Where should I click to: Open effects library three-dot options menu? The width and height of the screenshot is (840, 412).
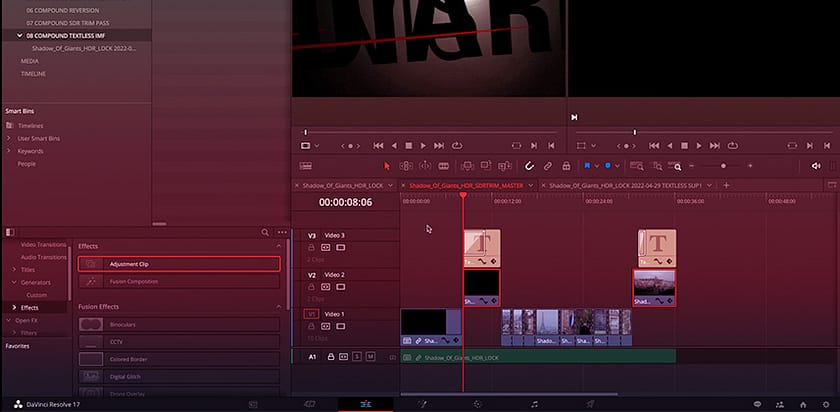282,233
